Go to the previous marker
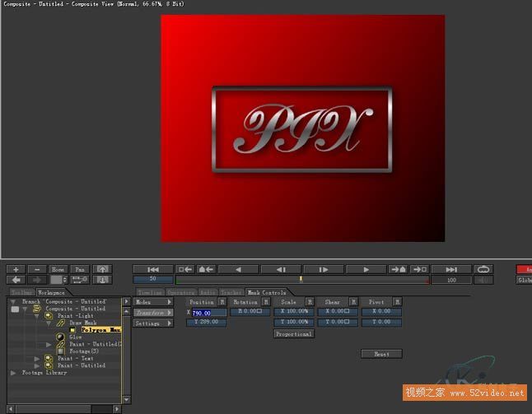Viewport: 532px width, 414px height. [x=206, y=269]
